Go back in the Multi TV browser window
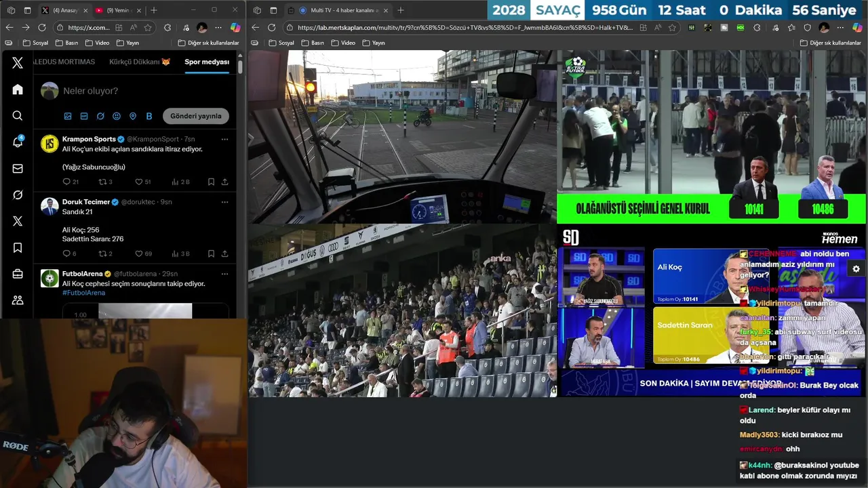Image resolution: width=868 pixels, height=488 pixels. pyautogui.click(x=256, y=28)
